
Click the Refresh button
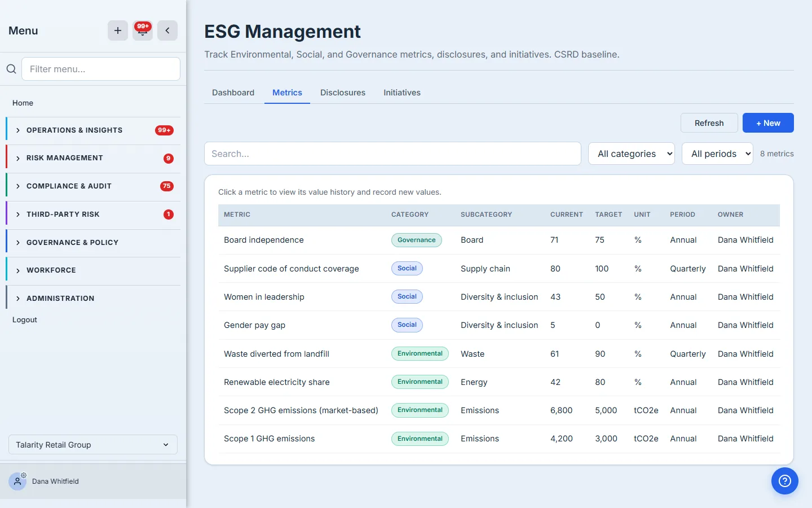[709, 123]
